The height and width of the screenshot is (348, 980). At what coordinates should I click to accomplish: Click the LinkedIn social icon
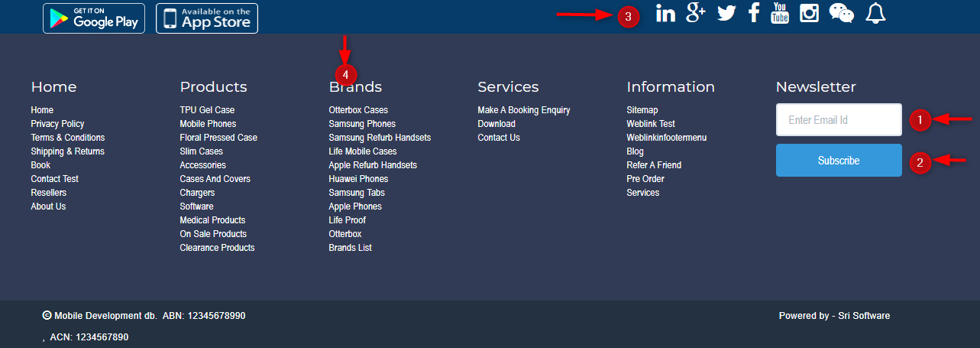[665, 14]
